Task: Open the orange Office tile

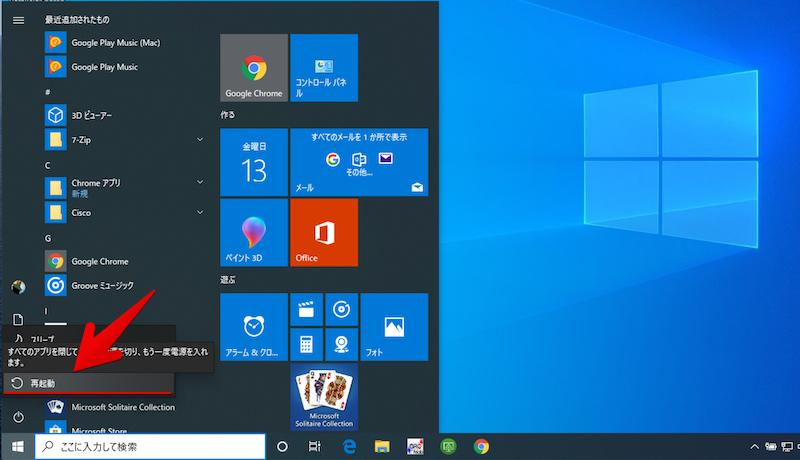Action: pos(323,232)
